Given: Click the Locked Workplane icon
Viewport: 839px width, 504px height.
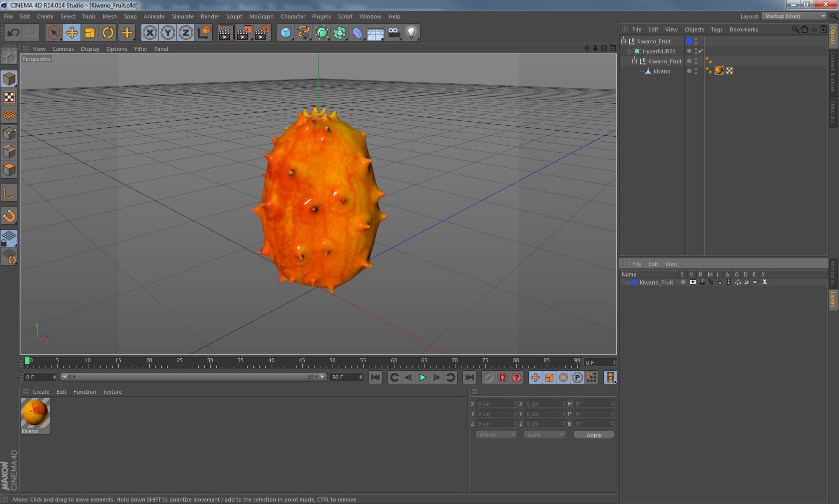Looking at the screenshot, I should click(x=9, y=239).
